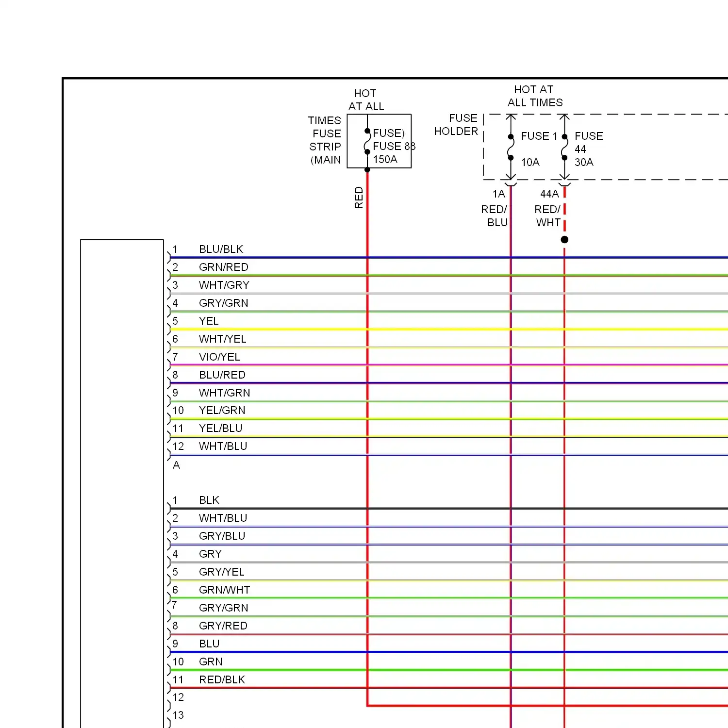Select the 150A fuse rating text

point(385,159)
